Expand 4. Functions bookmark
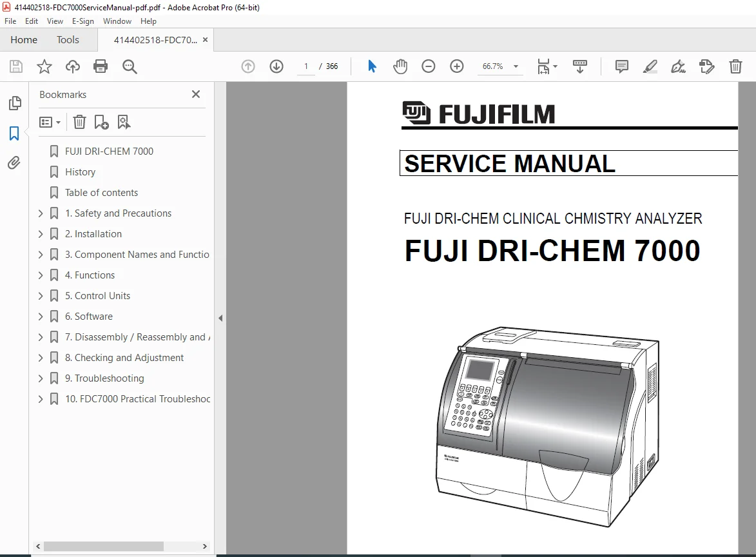This screenshot has width=756, height=557. [x=41, y=275]
